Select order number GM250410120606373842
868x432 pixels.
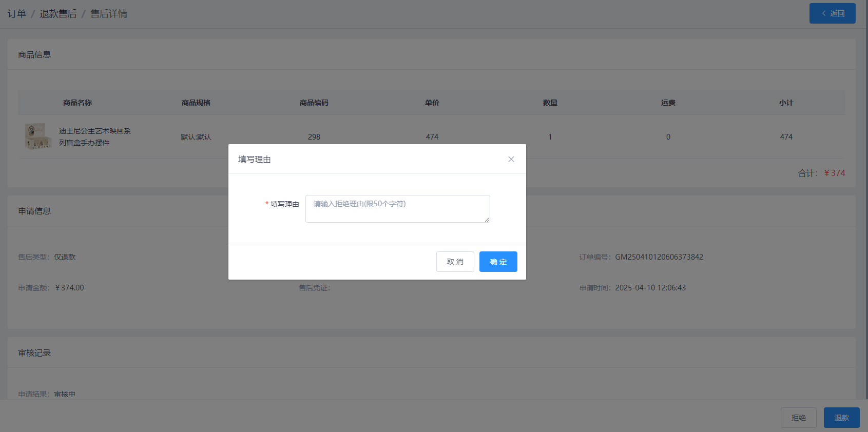tap(659, 257)
